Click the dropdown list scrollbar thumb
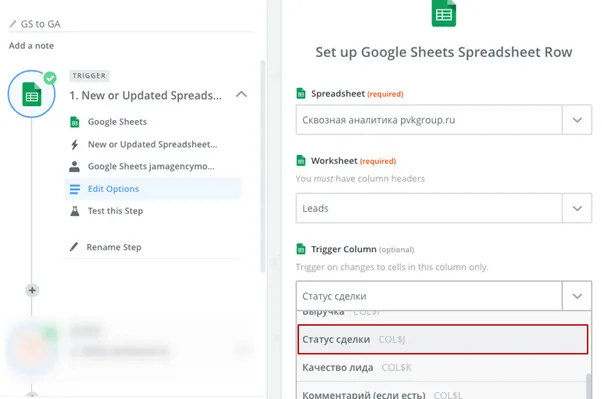 (589, 386)
